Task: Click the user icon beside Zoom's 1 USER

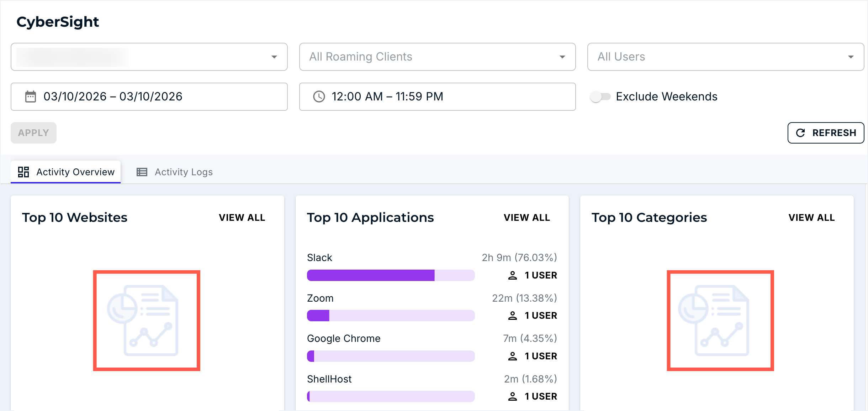Action: pyautogui.click(x=512, y=316)
